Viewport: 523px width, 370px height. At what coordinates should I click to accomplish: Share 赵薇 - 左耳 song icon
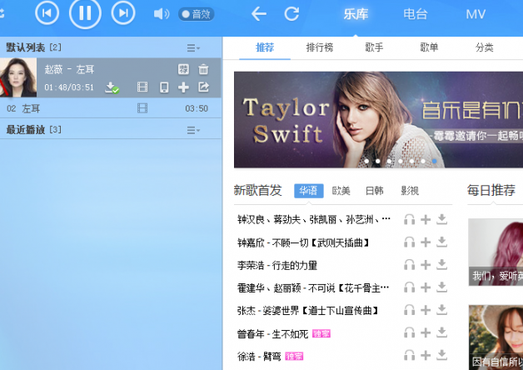click(203, 87)
